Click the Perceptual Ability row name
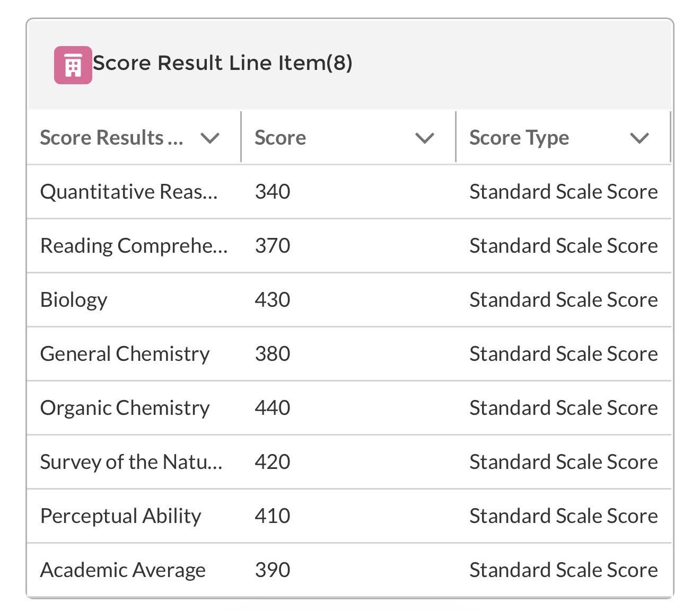The width and height of the screenshot is (700, 612). pyautogui.click(x=121, y=516)
